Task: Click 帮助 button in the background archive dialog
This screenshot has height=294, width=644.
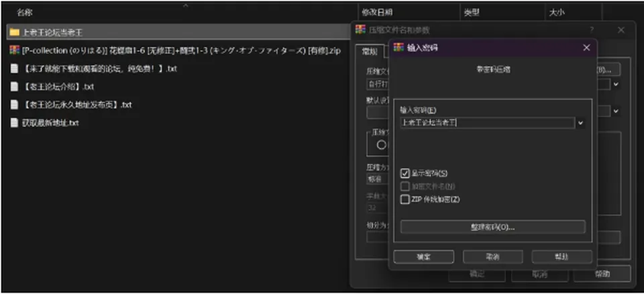Action: click(602, 274)
